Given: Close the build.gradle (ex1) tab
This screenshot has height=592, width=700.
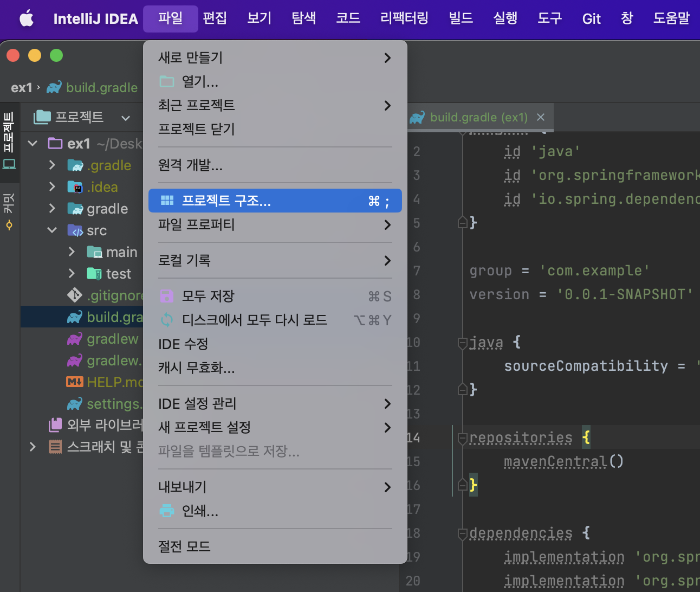Looking at the screenshot, I should 540,117.
